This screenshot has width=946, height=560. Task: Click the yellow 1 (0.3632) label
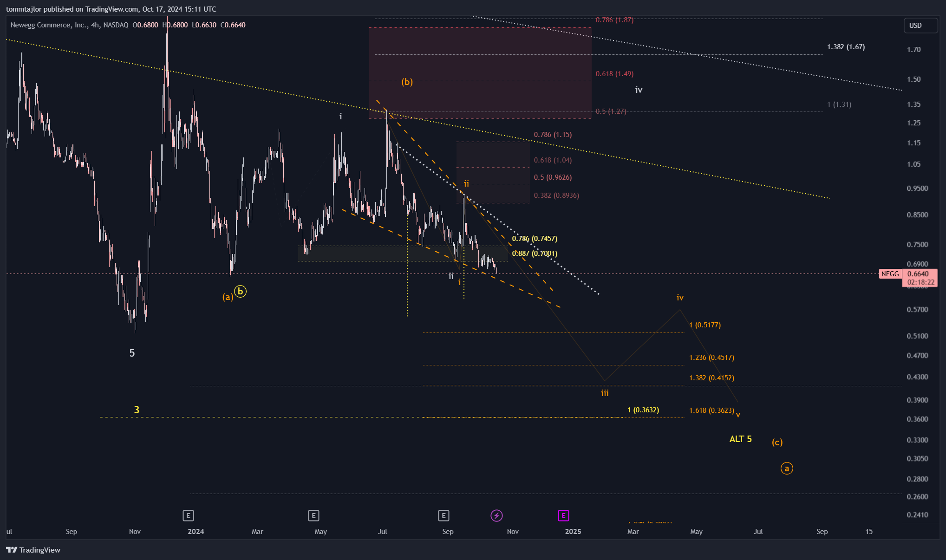click(x=643, y=410)
